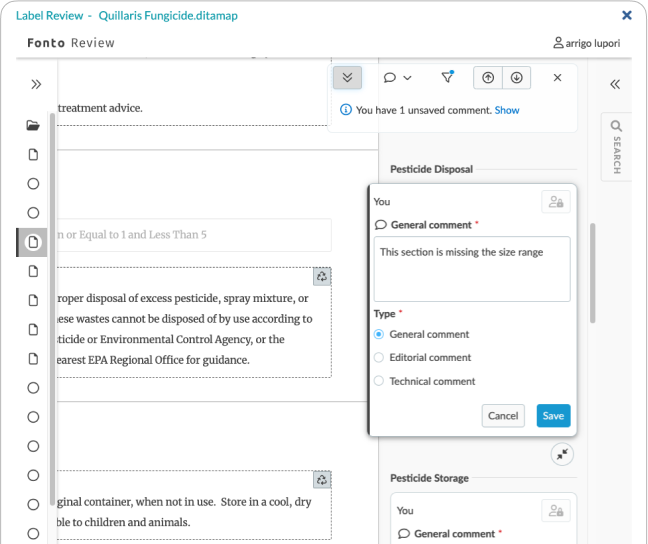This screenshot has height=544, width=648.
Task: Click the info icon beside unsaved comment notice
Action: click(345, 110)
